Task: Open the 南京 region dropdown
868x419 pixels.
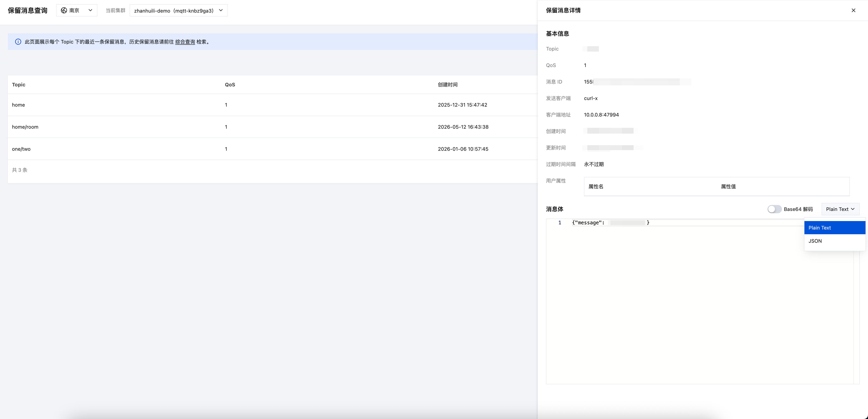Action: (x=77, y=11)
